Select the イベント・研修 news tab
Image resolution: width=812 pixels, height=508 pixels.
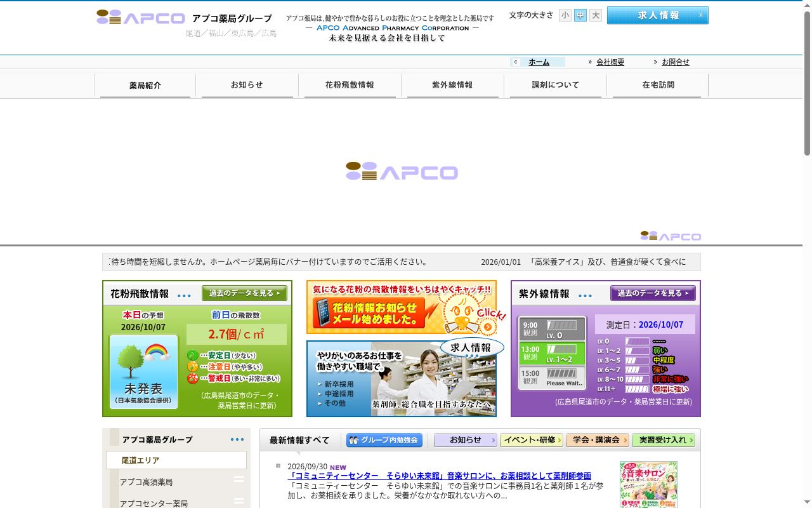click(x=532, y=440)
